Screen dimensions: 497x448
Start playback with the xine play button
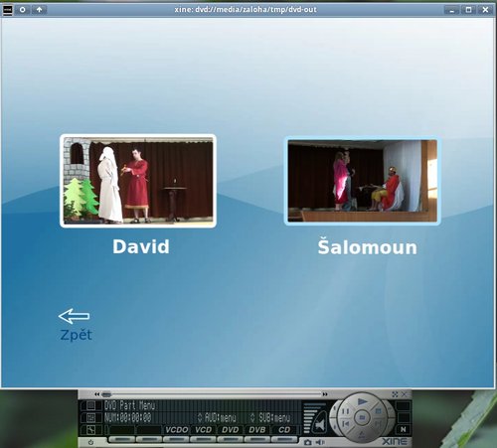[x=363, y=401]
